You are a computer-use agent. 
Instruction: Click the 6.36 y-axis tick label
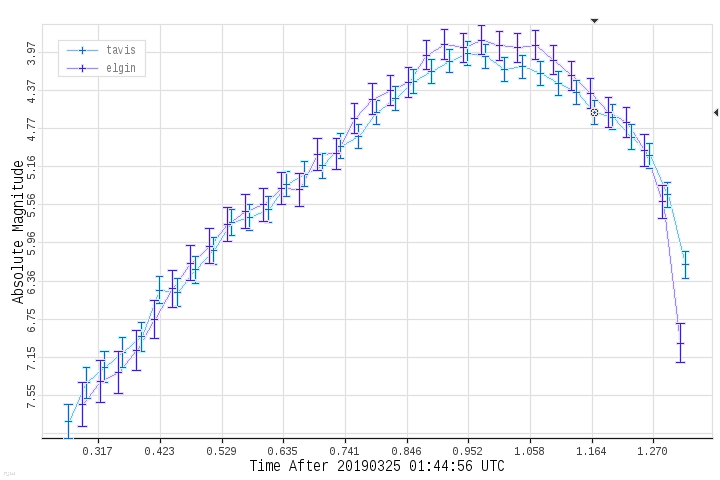coord(31,282)
